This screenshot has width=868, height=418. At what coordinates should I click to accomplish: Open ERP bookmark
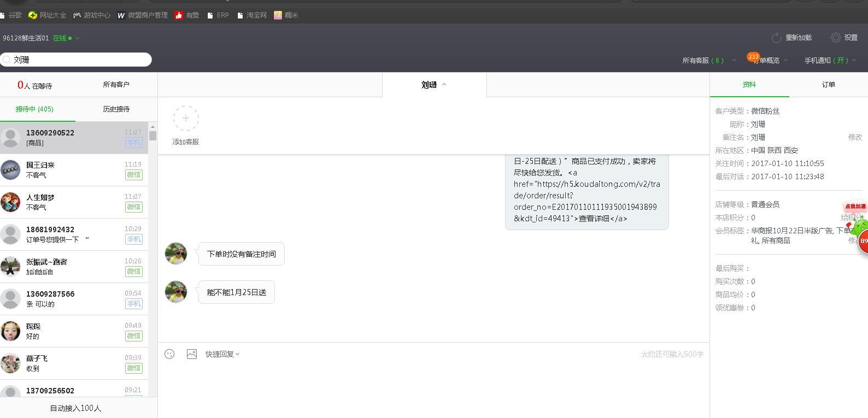218,15
